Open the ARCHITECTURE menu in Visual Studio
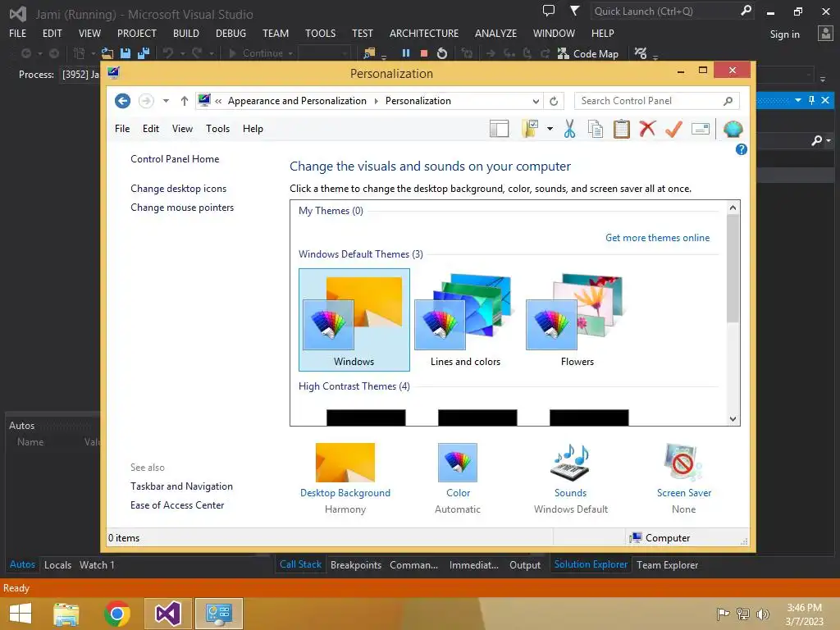Screen dimensions: 840x630 [x=424, y=33]
